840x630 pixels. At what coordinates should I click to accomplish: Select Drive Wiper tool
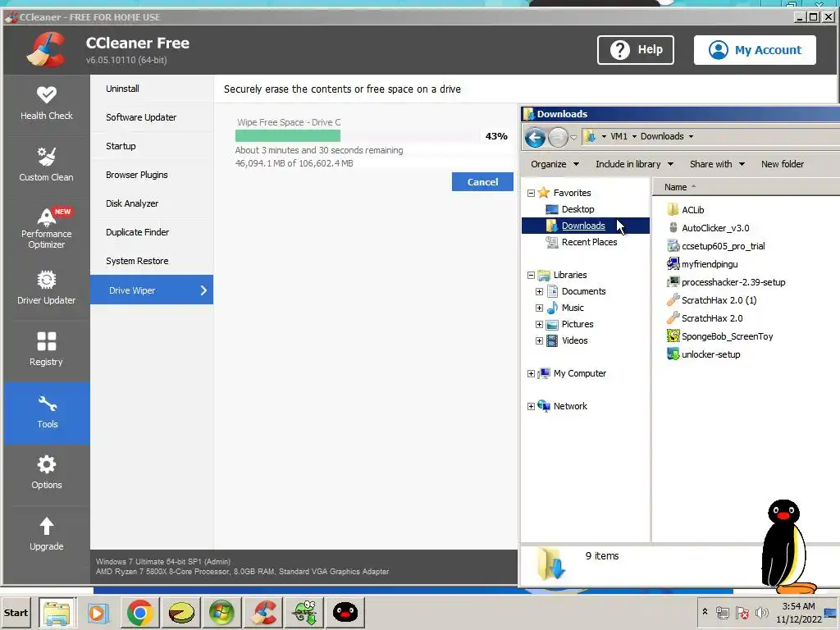click(152, 290)
